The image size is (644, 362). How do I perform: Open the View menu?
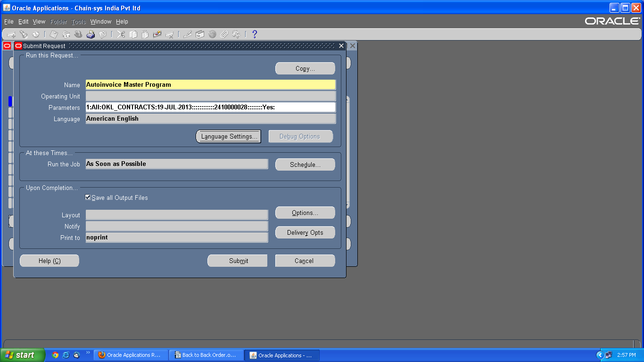[39, 22]
